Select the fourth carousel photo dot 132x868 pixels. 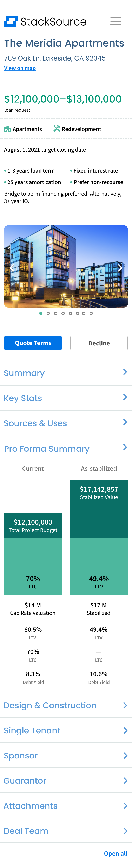pyautogui.click(x=63, y=313)
